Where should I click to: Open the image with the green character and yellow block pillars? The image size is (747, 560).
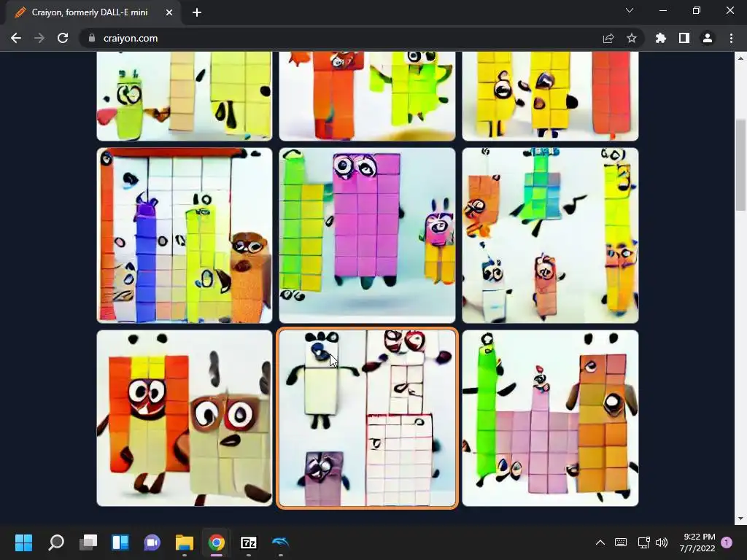[x=185, y=96]
